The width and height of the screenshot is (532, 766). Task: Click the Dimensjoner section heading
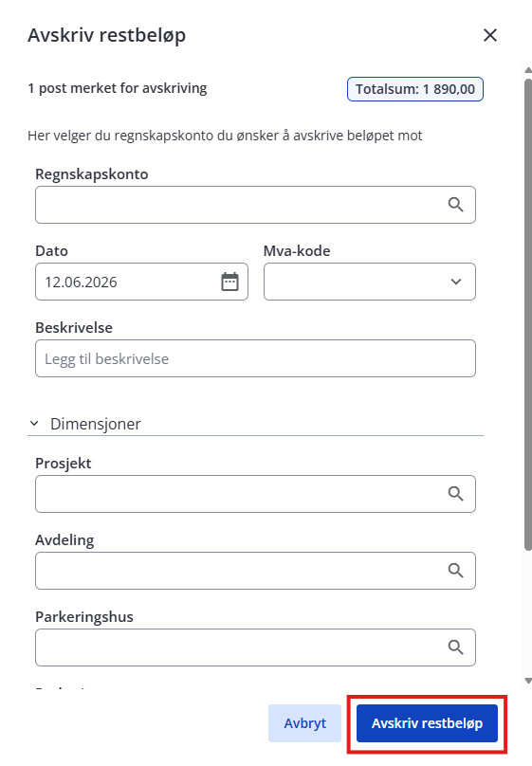[95, 424]
